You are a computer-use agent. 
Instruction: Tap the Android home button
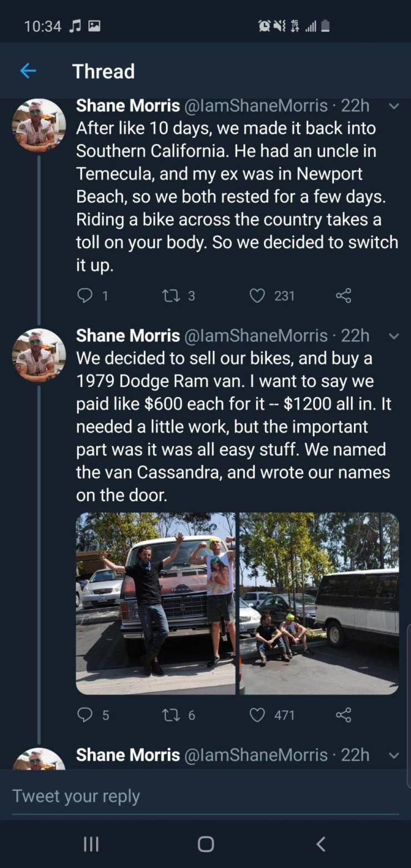205,844
